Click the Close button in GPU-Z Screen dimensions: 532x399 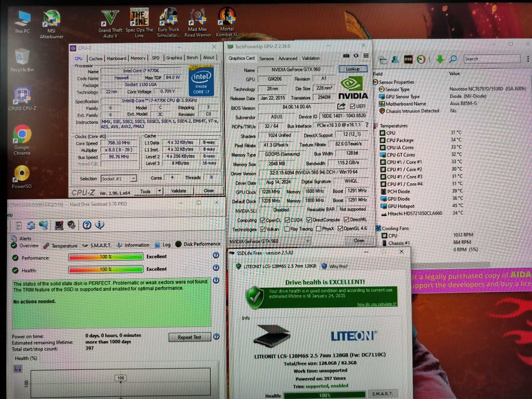[x=359, y=240]
